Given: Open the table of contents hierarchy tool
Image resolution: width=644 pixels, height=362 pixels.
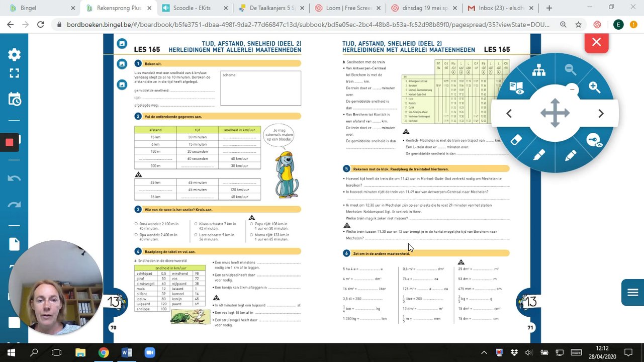Looking at the screenshot, I should (539, 70).
